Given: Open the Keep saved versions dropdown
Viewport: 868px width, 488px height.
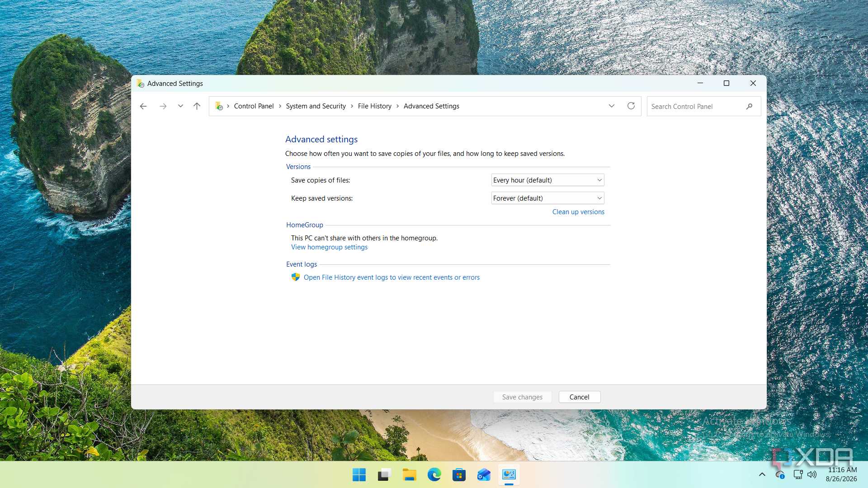Looking at the screenshot, I should (547, 198).
